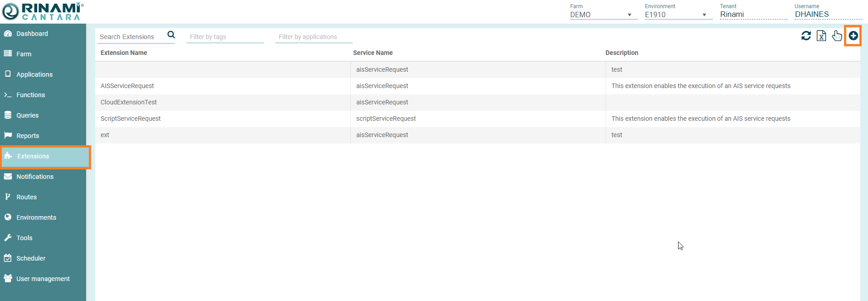Click the Rinami Cantara logo
This screenshot has height=301, width=868.
point(43,11)
